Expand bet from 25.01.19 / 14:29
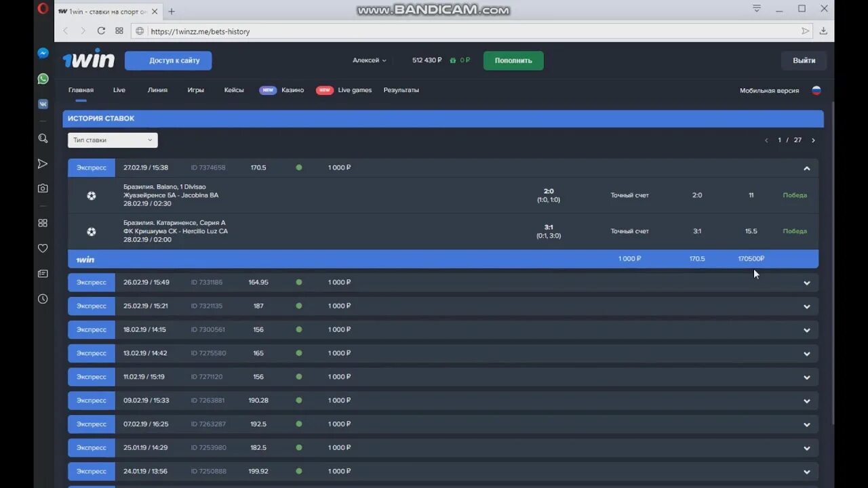 click(806, 448)
